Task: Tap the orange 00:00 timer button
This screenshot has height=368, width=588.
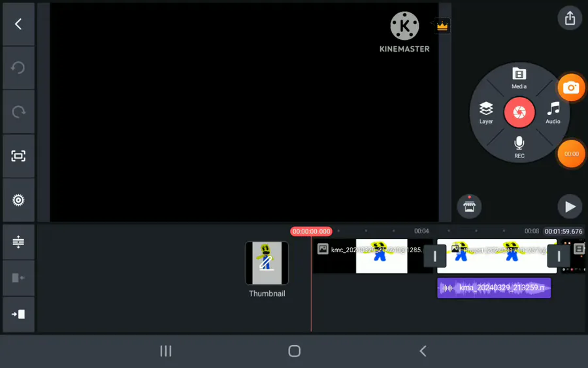Action: [x=571, y=154]
